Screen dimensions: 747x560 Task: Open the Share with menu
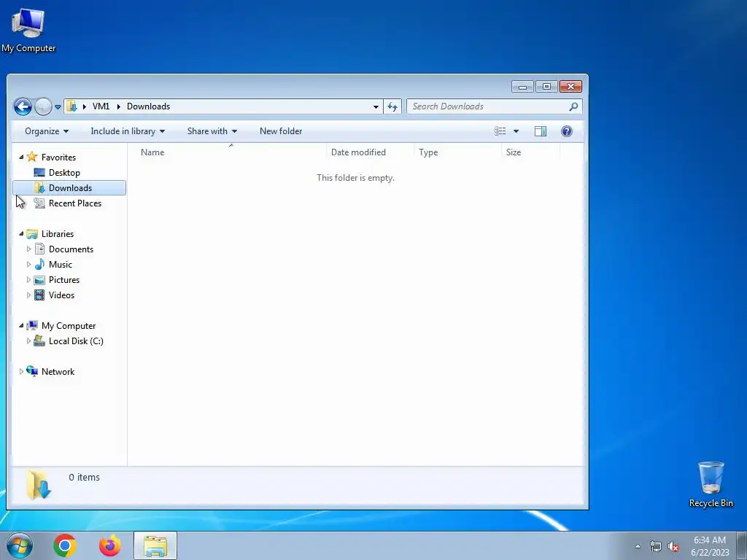coord(212,131)
